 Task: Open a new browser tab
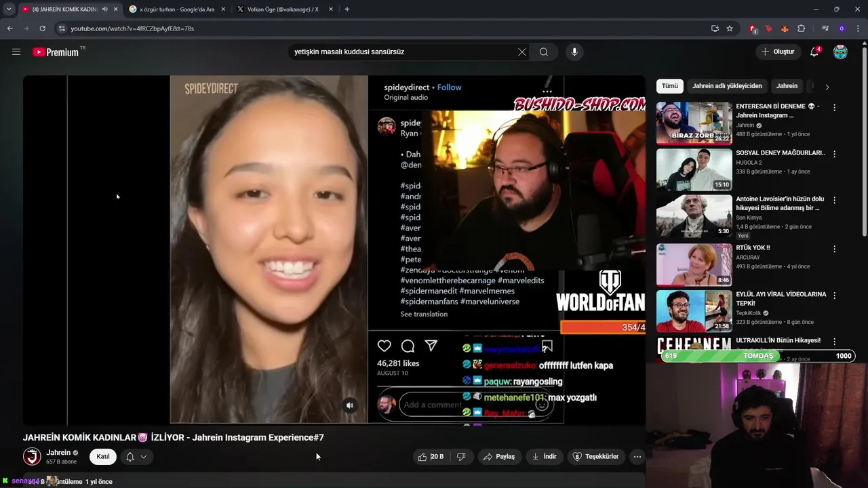pos(347,9)
